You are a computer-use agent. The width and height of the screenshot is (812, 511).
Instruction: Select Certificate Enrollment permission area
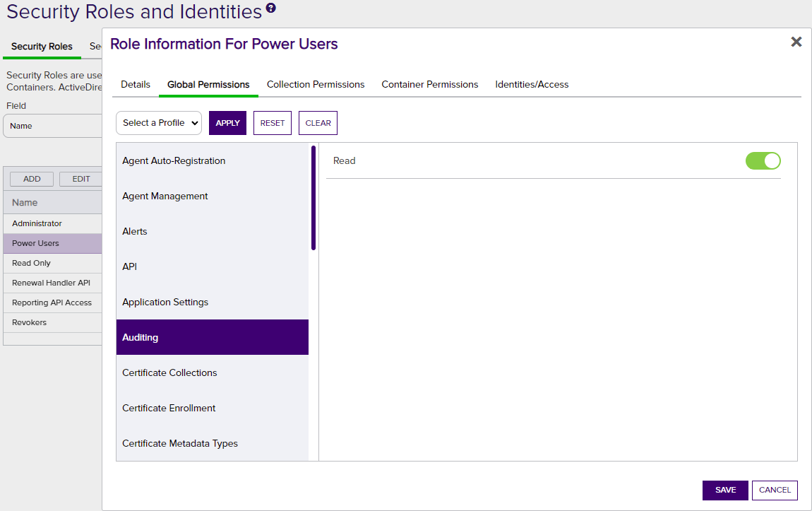pos(169,409)
